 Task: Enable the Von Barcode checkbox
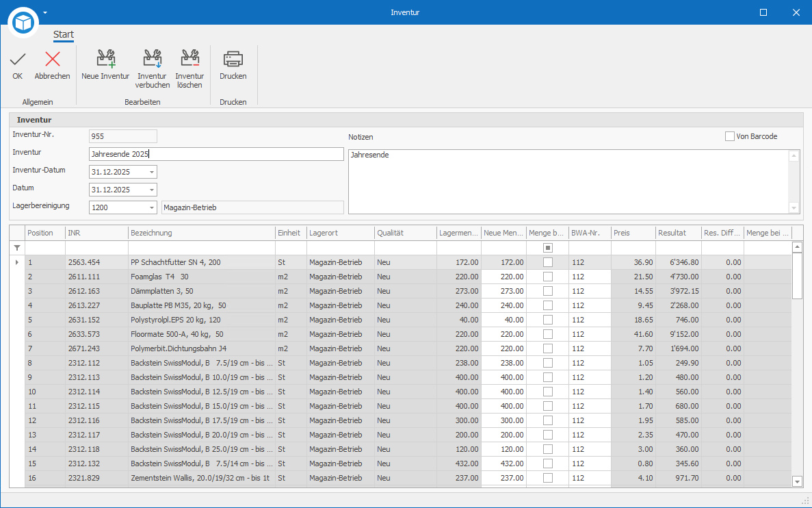tap(730, 136)
